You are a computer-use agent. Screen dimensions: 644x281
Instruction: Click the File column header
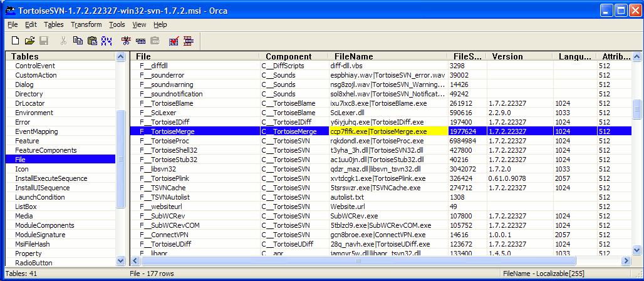point(195,56)
